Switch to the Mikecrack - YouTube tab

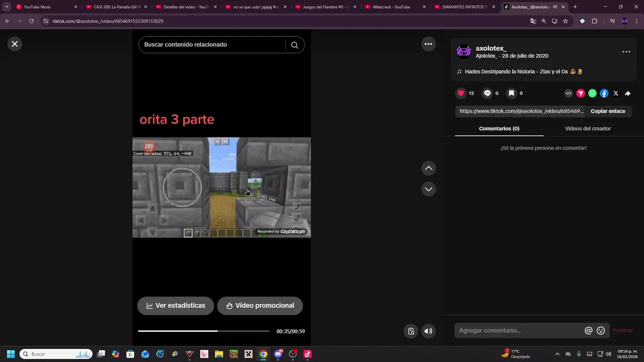[395, 7]
